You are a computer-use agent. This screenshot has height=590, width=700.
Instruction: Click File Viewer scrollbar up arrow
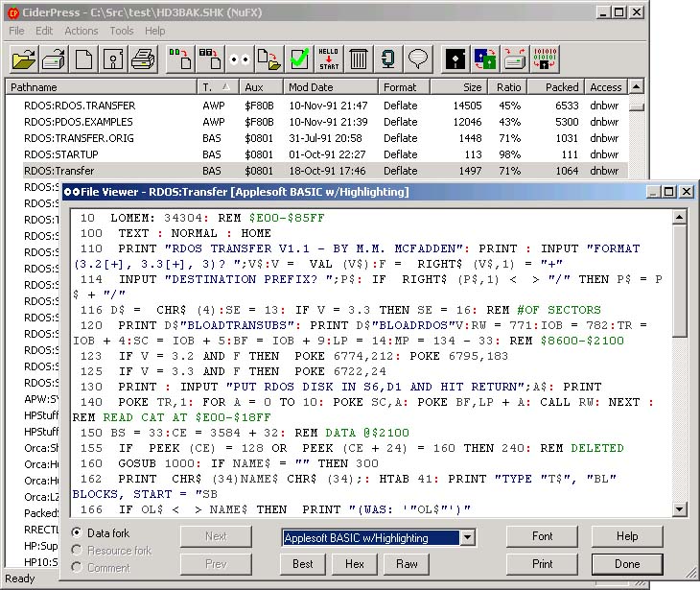(679, 218)
